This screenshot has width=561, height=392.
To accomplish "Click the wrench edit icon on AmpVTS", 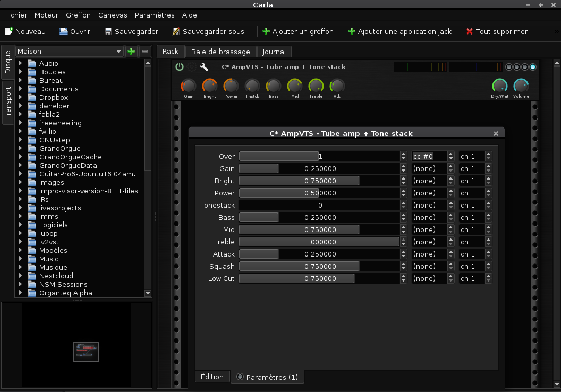I will [204, 67].
